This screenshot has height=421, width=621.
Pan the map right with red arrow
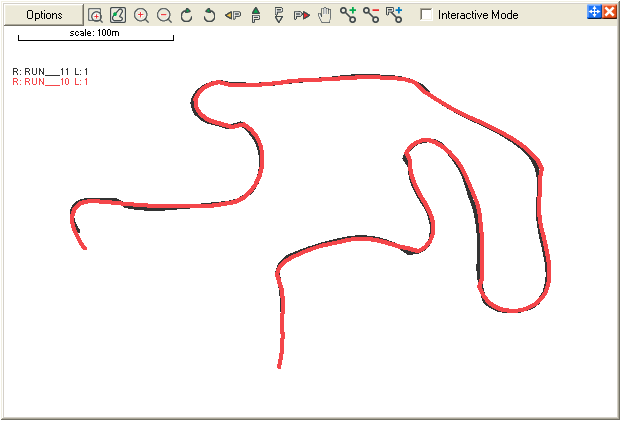pyautogui.click(x=301, y=15)
